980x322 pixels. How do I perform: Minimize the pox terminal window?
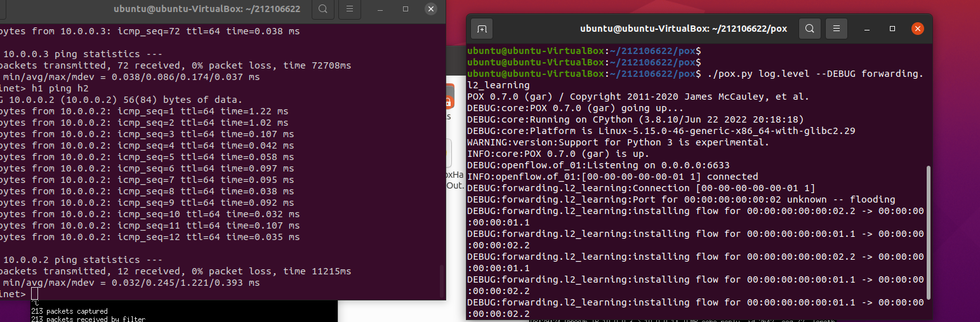[868, 29]
